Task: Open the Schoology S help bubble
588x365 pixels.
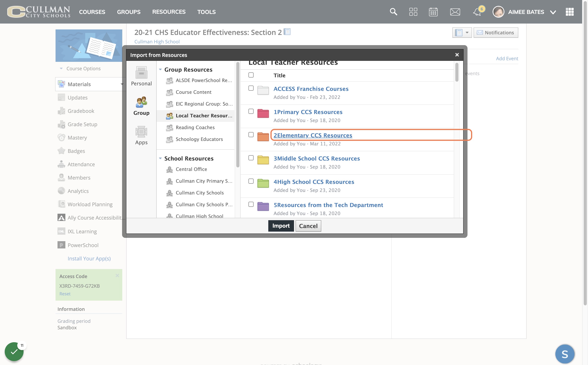Action: tap(565, 354)
